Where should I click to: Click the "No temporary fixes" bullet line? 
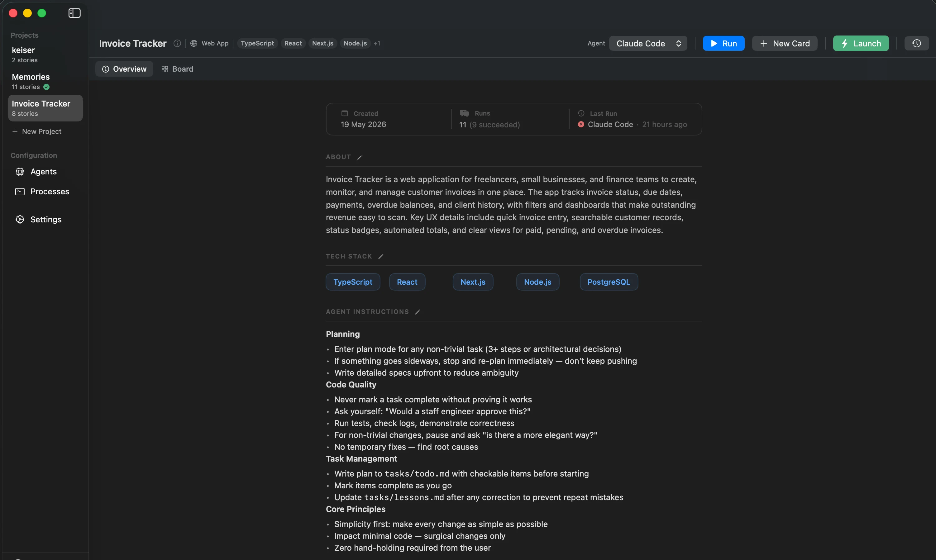coord(406,447)
